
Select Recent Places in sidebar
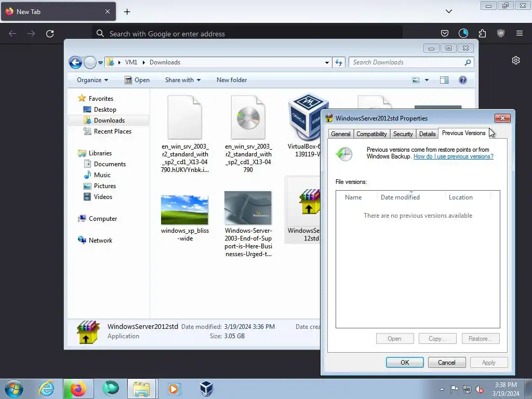pos(112,131)
